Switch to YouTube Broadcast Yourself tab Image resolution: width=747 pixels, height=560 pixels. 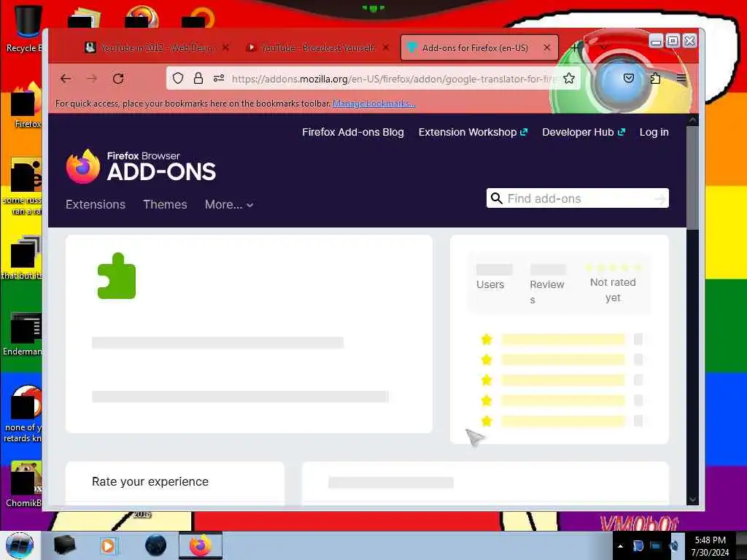tap(318, 47)
